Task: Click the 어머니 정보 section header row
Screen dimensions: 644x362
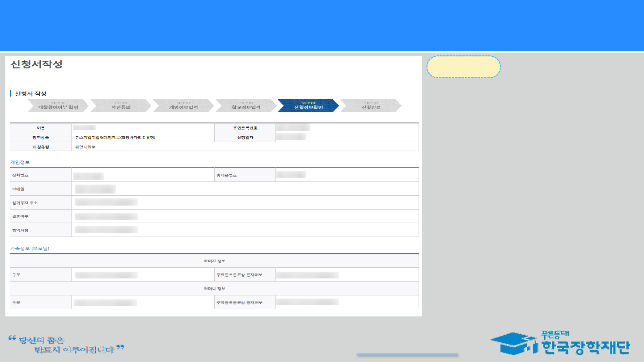Action: [x=214, y=289]
